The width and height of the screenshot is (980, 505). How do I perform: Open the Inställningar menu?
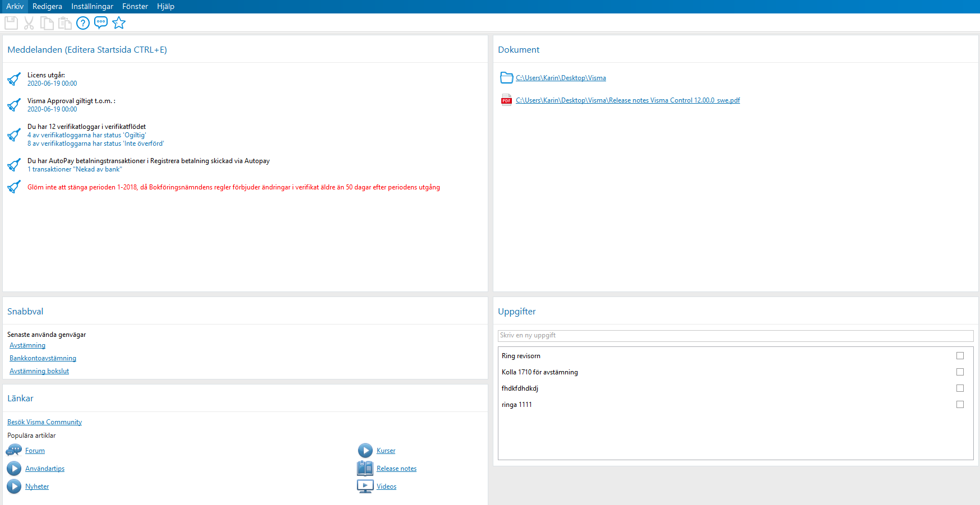point(92,6)
